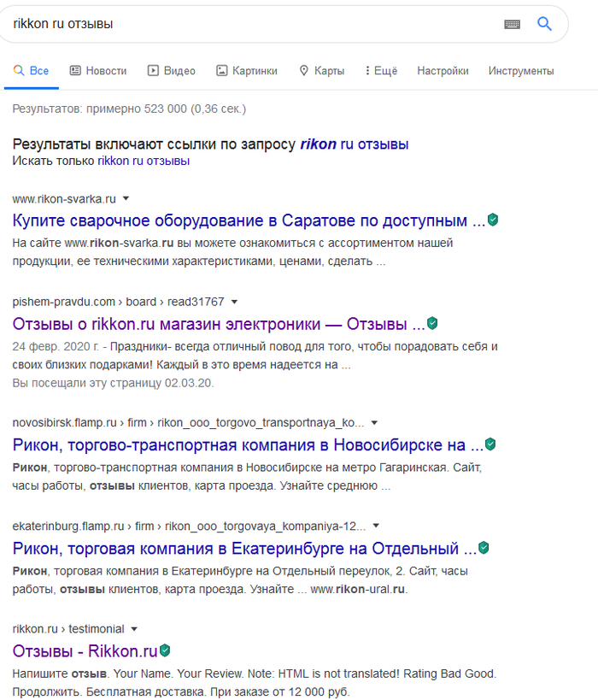
Task: Click the rikkon.ru › testimonial breadcrumb
Action: tap(68, 629)
